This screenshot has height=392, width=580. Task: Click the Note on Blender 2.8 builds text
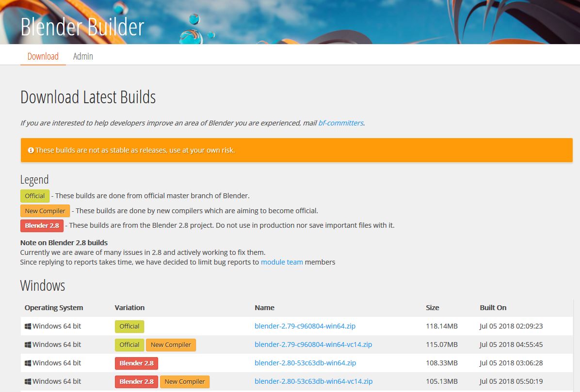(x=64, y=243)
